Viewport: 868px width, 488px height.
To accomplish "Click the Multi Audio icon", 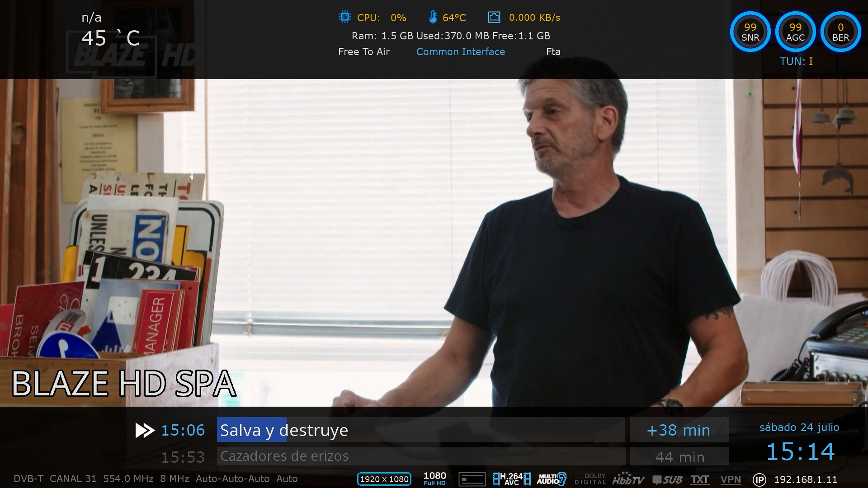I will [551, 479].
